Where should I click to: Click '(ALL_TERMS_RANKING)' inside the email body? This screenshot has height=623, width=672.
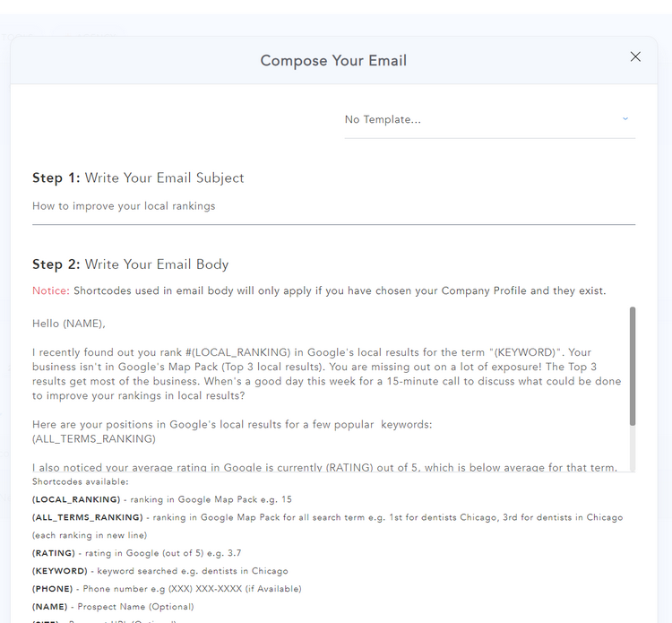point(94,439)
